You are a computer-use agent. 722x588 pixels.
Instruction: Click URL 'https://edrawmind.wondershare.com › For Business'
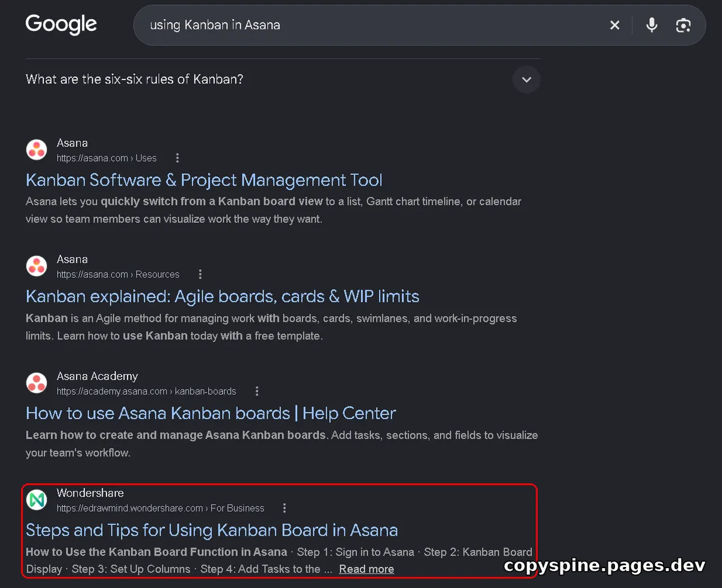pos(160,508)
